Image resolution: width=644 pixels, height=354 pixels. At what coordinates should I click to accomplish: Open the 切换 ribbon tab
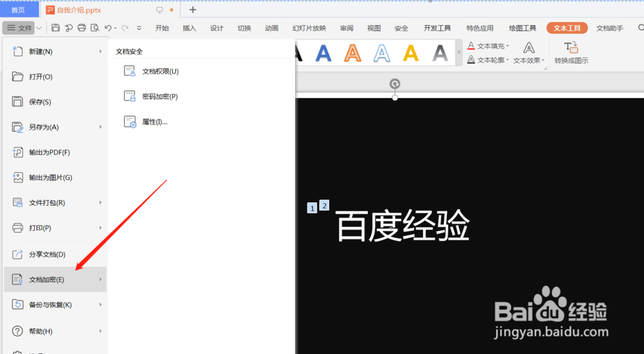244,28
